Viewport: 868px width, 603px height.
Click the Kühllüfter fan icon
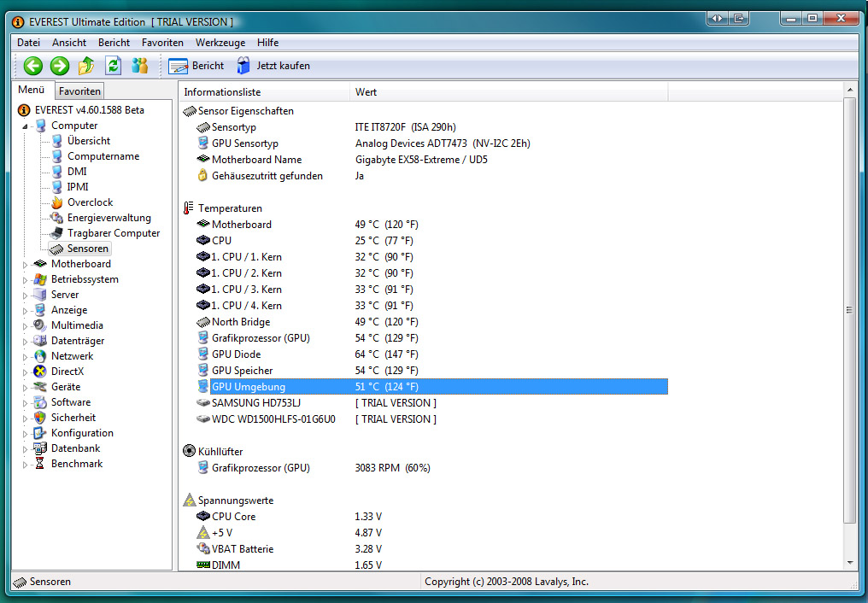tap(190, 451)
